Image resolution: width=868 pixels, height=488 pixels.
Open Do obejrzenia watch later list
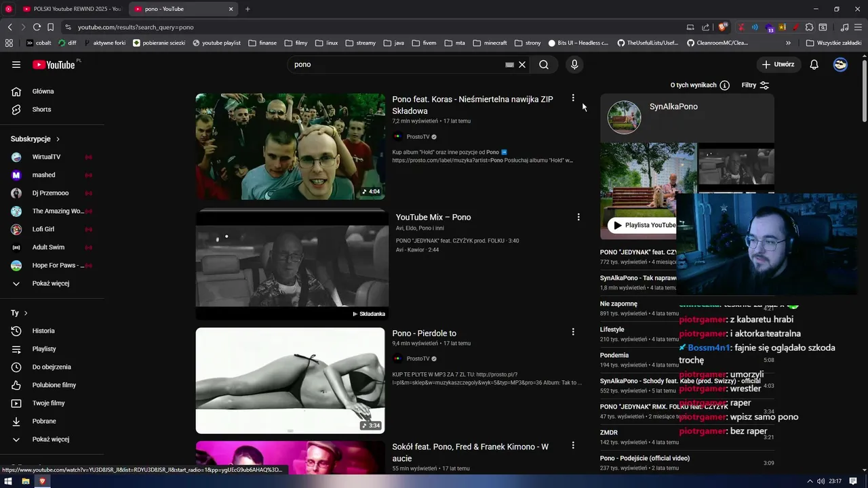[x=51, y=367]
